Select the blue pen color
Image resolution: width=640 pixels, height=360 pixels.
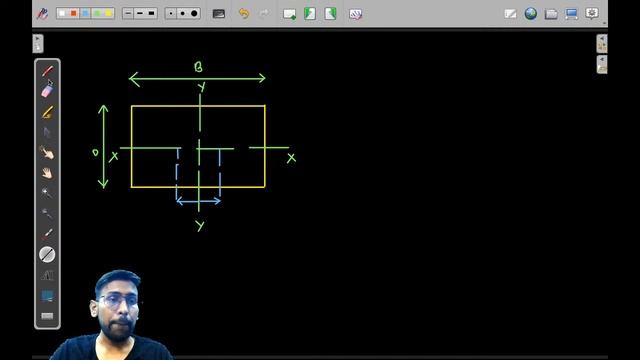pos(85,13)
